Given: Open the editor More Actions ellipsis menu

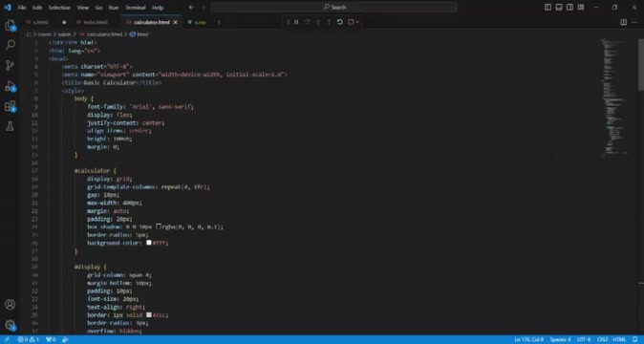Looking at the screenshot, I should point(634,22).
